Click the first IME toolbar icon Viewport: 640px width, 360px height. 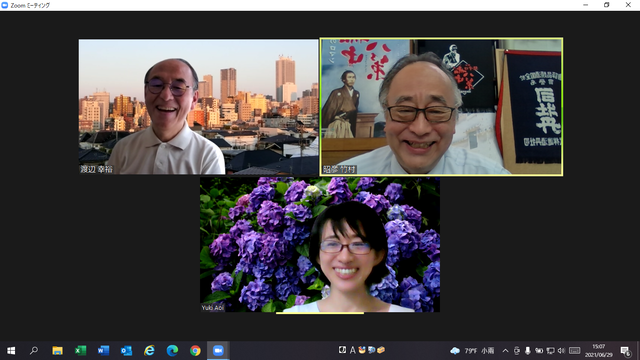pos(342,350)
